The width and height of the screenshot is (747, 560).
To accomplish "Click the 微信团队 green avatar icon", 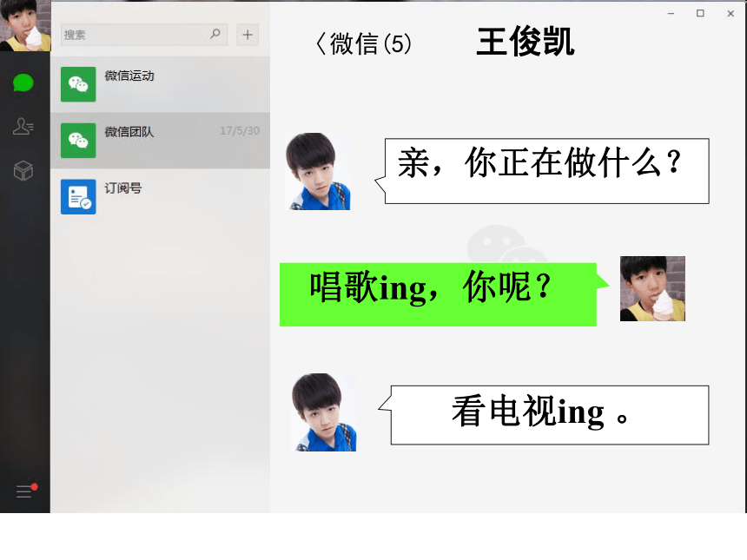I will 78,141.
